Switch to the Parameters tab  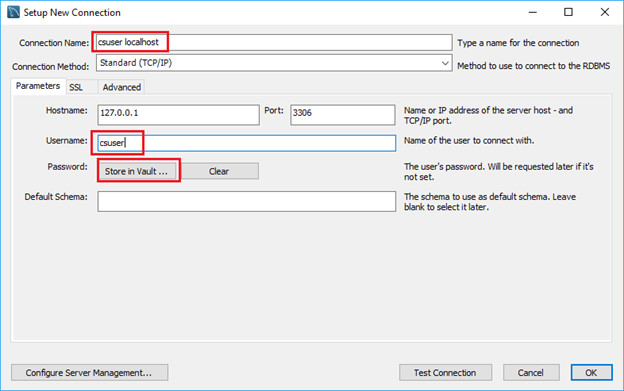pos(38,86)
